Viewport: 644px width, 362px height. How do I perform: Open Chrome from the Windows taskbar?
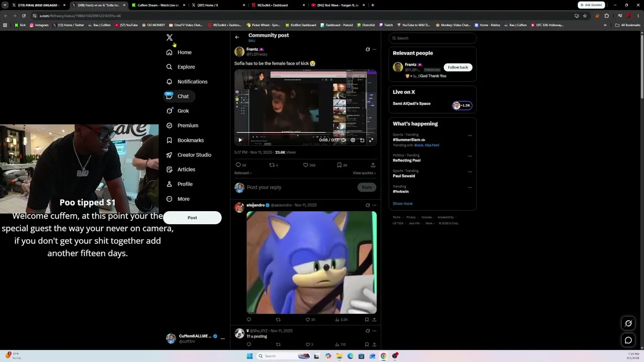383,356
